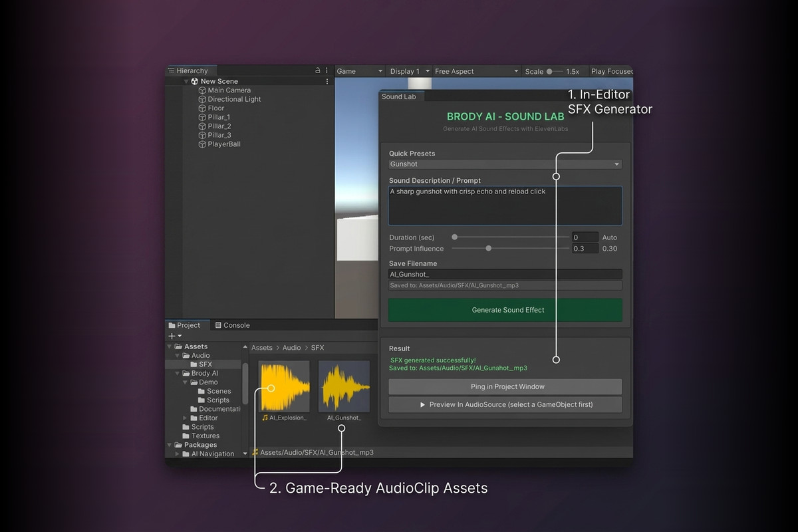Collapse the Assets folder tree
798x532 pixels.
(x=170, y=346)
